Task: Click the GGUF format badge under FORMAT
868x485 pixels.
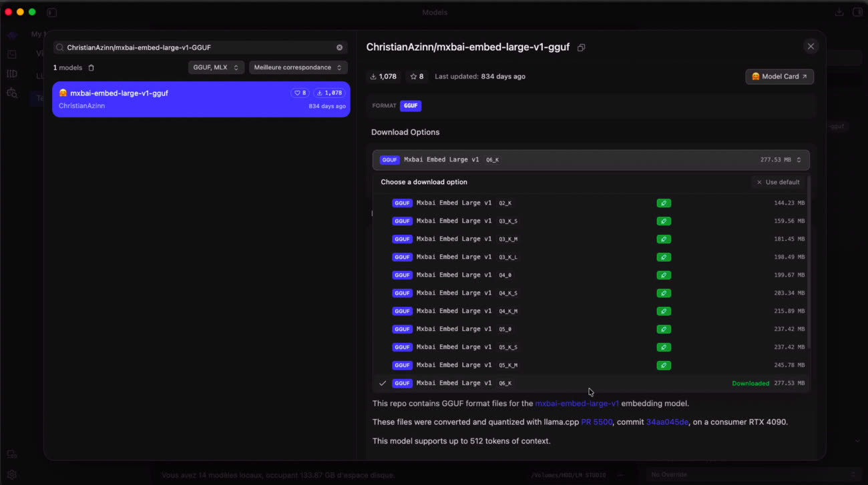Action: 411,105
